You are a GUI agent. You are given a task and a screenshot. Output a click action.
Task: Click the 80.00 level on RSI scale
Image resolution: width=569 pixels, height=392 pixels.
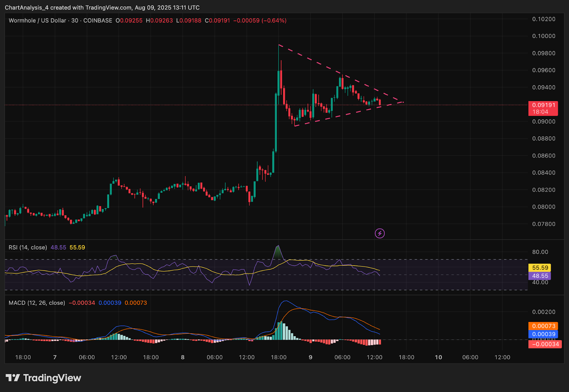tap(540, 252)
